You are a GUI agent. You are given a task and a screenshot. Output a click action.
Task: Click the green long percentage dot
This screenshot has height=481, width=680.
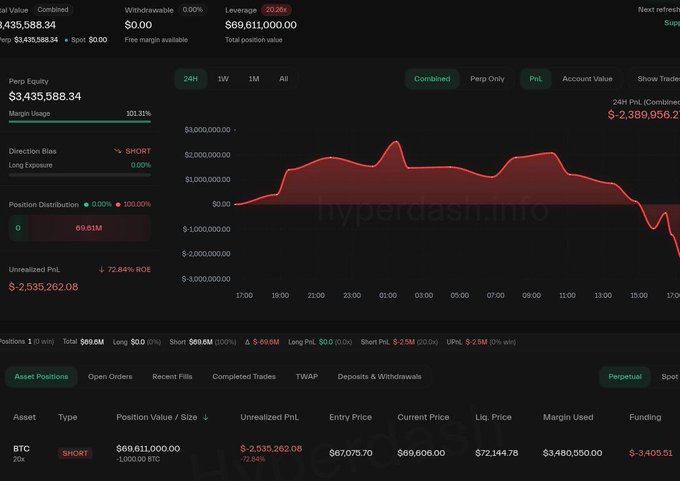[87, 204]
